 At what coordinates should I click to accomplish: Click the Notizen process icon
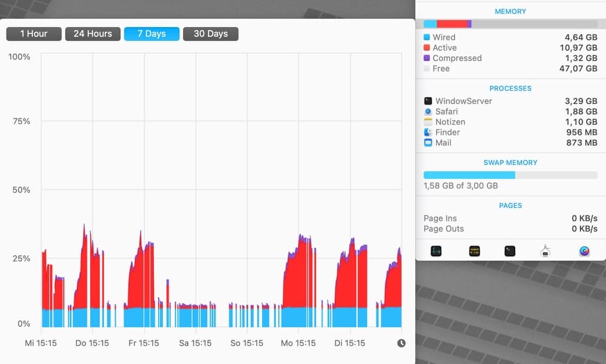coord(428,122)
